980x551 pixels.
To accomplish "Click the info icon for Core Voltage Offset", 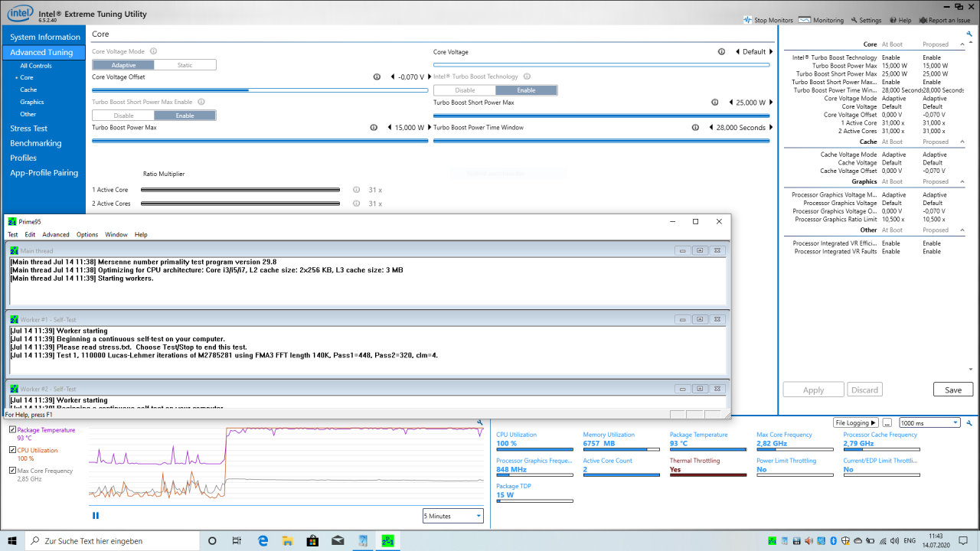I will tap(377, 77).
